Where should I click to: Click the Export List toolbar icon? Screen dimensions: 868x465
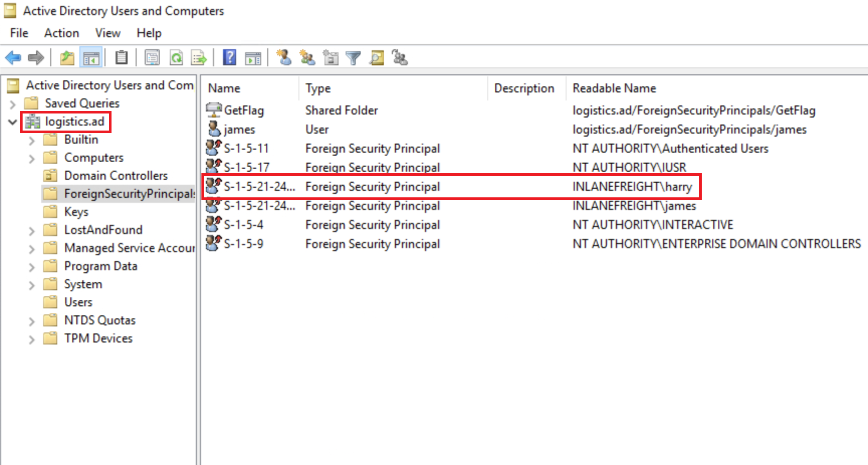point(199,58)
